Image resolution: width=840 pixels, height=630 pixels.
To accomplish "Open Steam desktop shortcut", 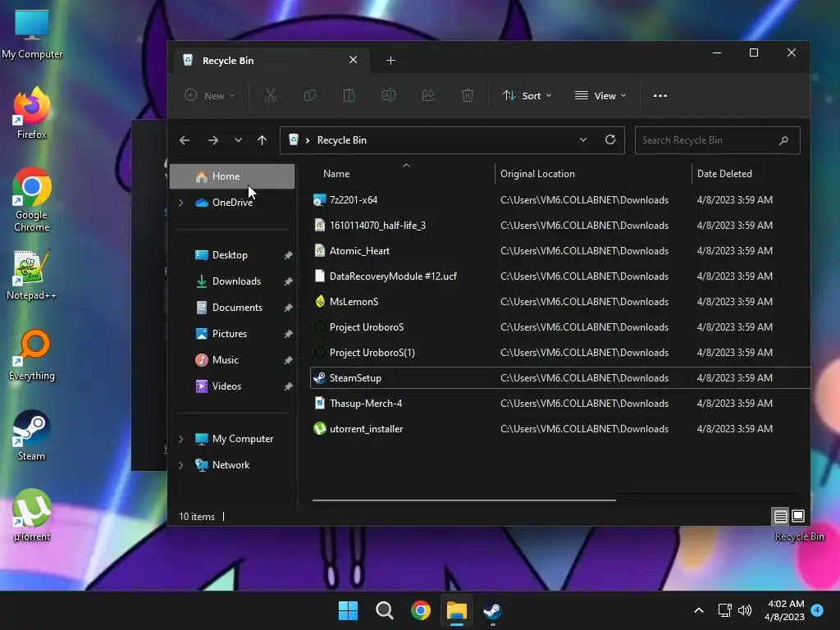I will tap(32, 436).
